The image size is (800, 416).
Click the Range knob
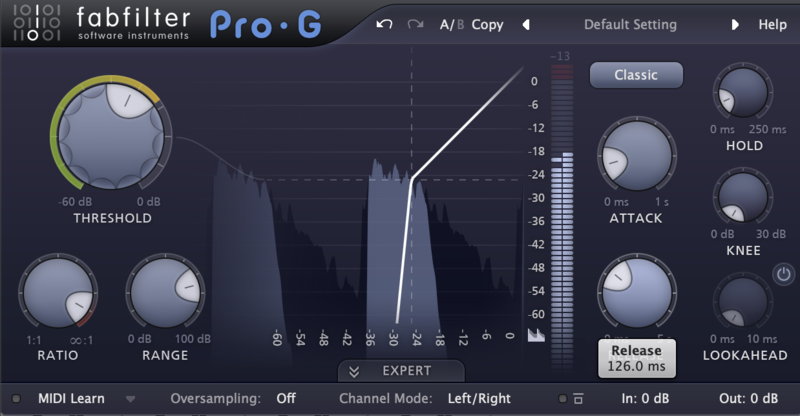165,292
